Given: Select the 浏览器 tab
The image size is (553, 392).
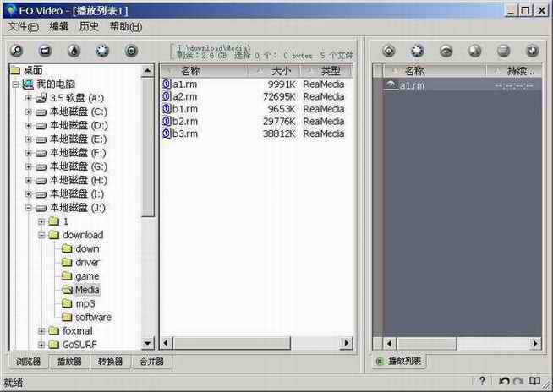Looking at the screenshot, I should pos(28,362).
